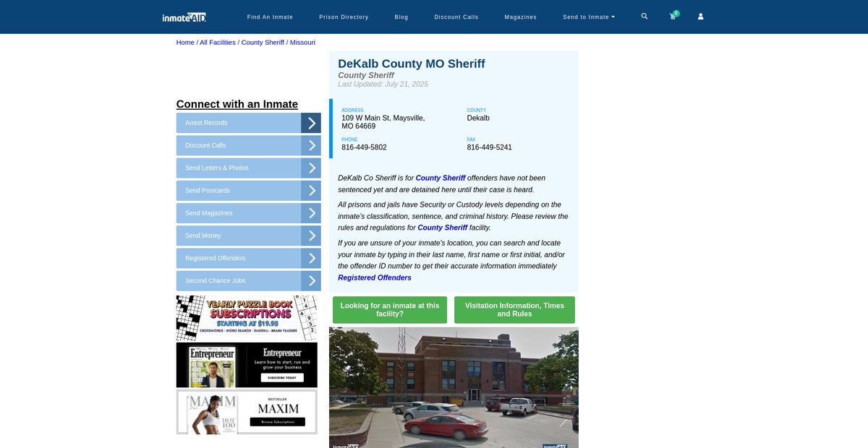Click Connect with an Inmate heading
Screen dimensions: 868x448
point(237,104)
